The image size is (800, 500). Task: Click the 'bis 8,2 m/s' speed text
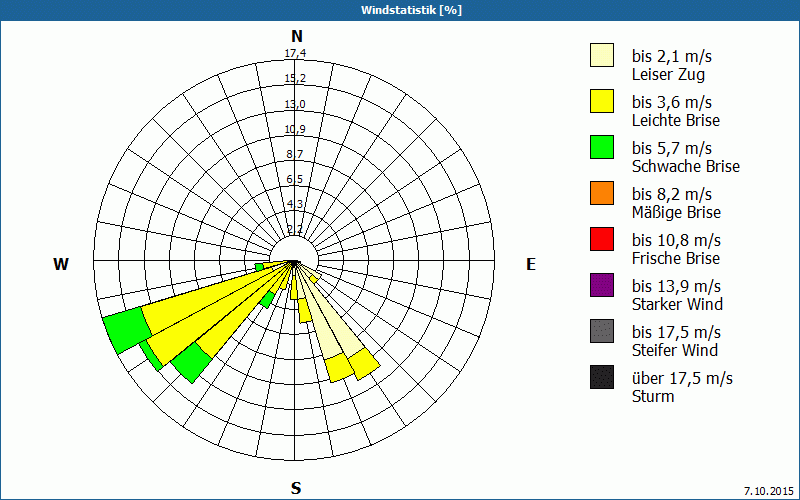[x=672, y=194]
